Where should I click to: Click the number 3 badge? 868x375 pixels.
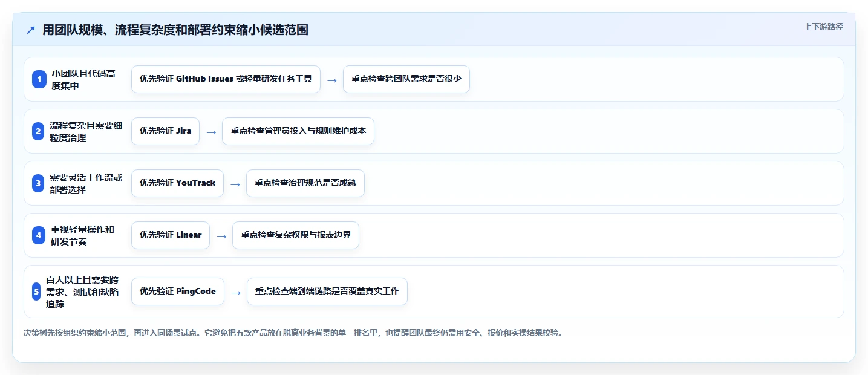pyautogui.click(x=38, y=183)
